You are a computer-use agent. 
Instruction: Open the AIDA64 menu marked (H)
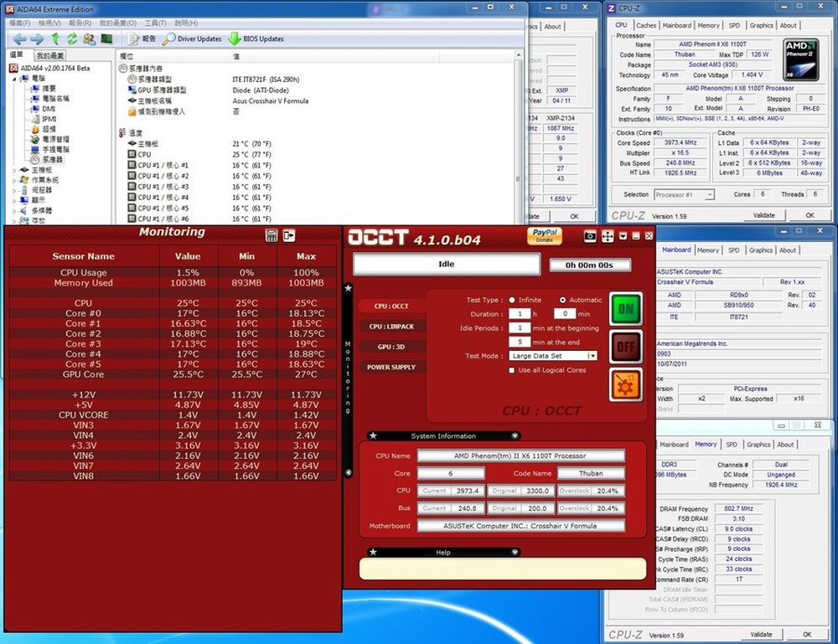(x=186, y=23)
